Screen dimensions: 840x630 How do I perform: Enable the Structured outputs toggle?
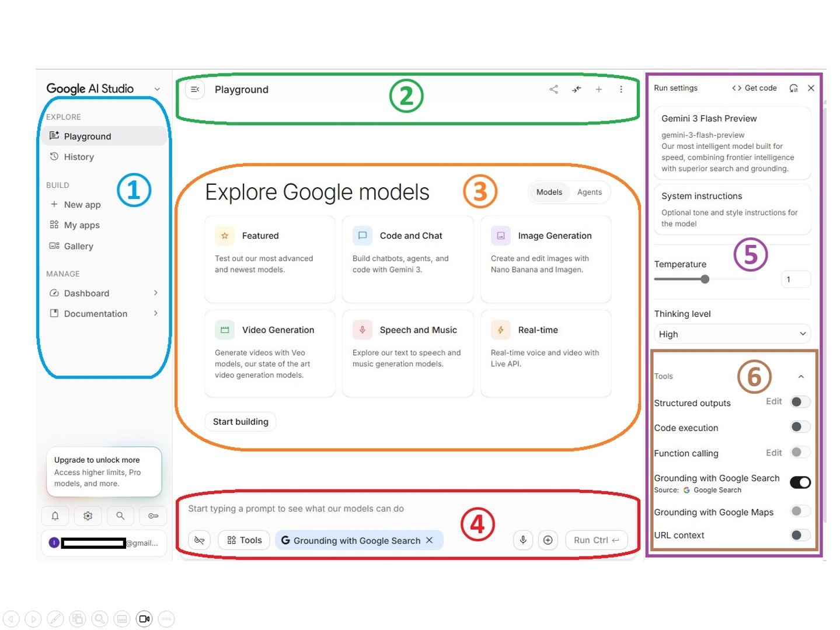(x=800, y=402)
